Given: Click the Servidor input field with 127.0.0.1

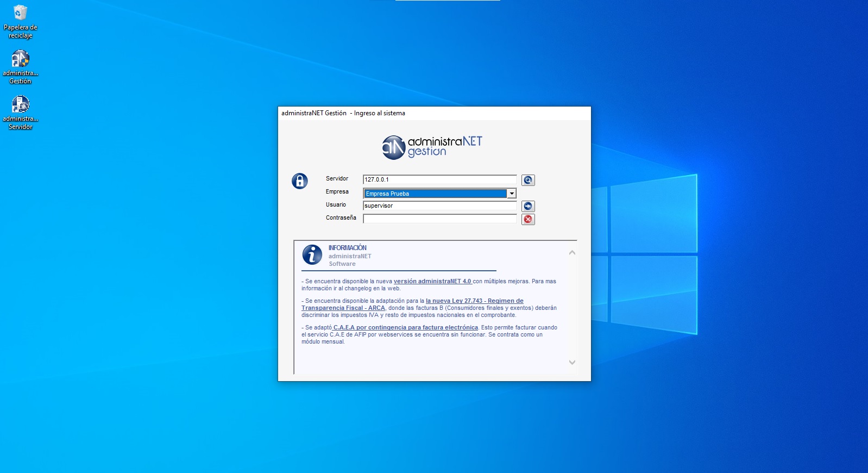Looking at the screenshot, I should point(440,179).
